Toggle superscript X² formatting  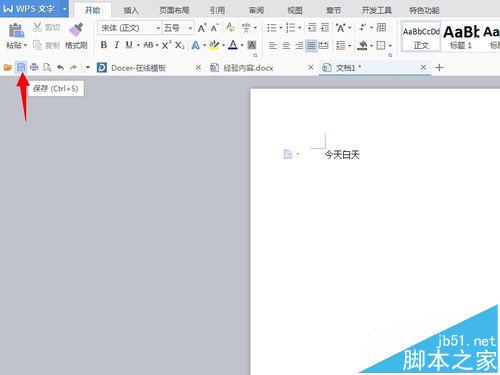point(166,45)
